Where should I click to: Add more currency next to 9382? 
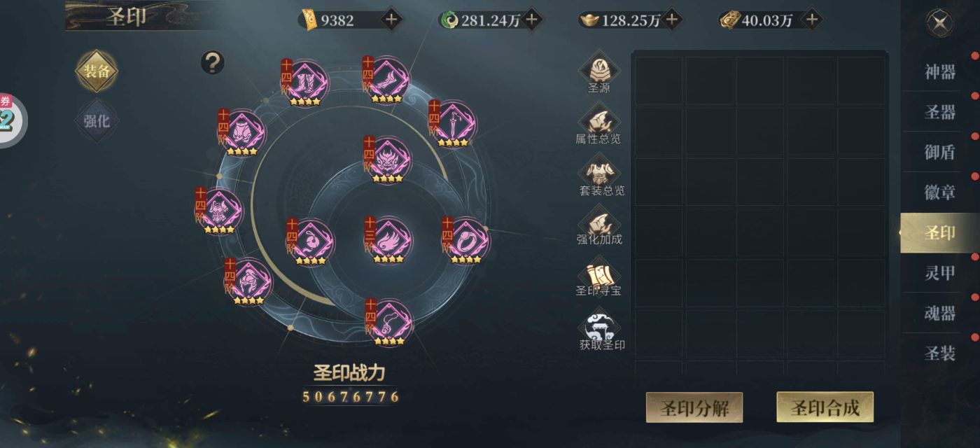pos(391,20)
